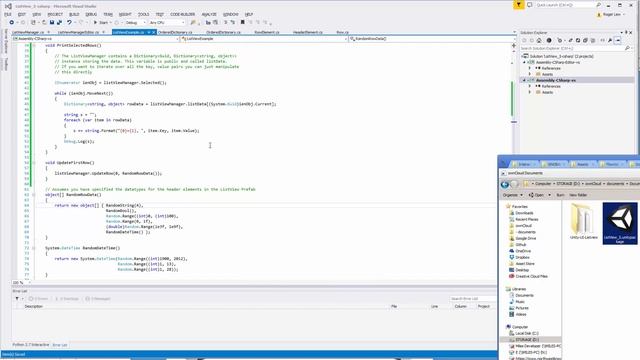Switch to Python 2.7 Interactive tab
The height and width of the screenshot is (360, 640).
point(31,345)
